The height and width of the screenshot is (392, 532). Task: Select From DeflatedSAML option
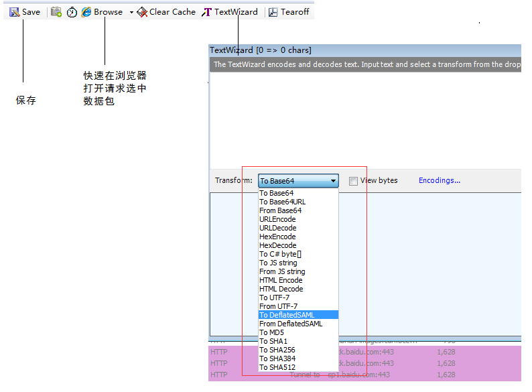point(298,324)
